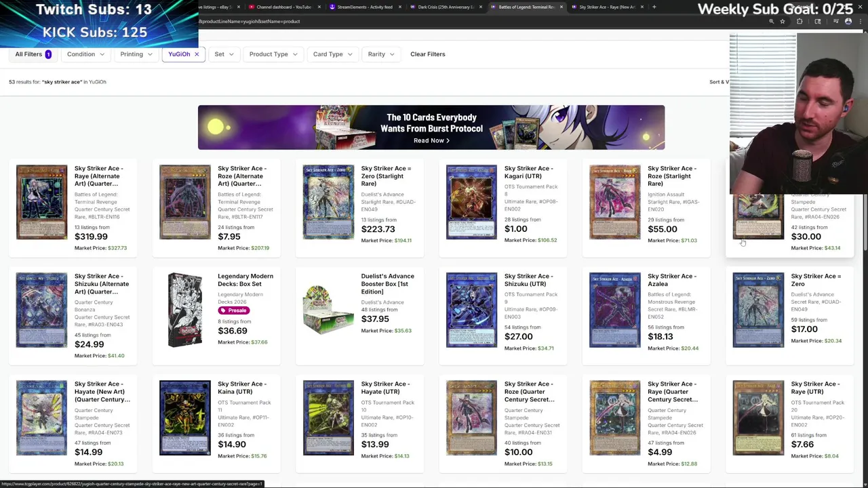Expand the Condition filter dropdown
Screen dimensions: 868x488
tap(86, 54)
